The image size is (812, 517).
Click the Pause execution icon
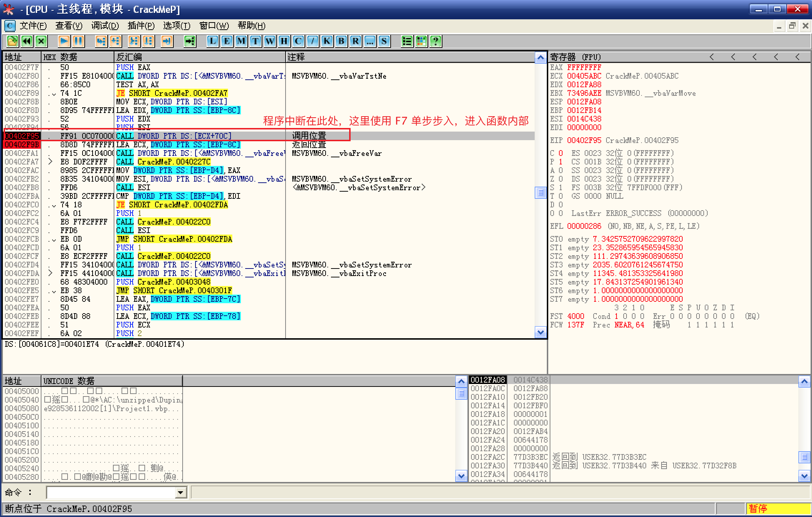point(78,41)
